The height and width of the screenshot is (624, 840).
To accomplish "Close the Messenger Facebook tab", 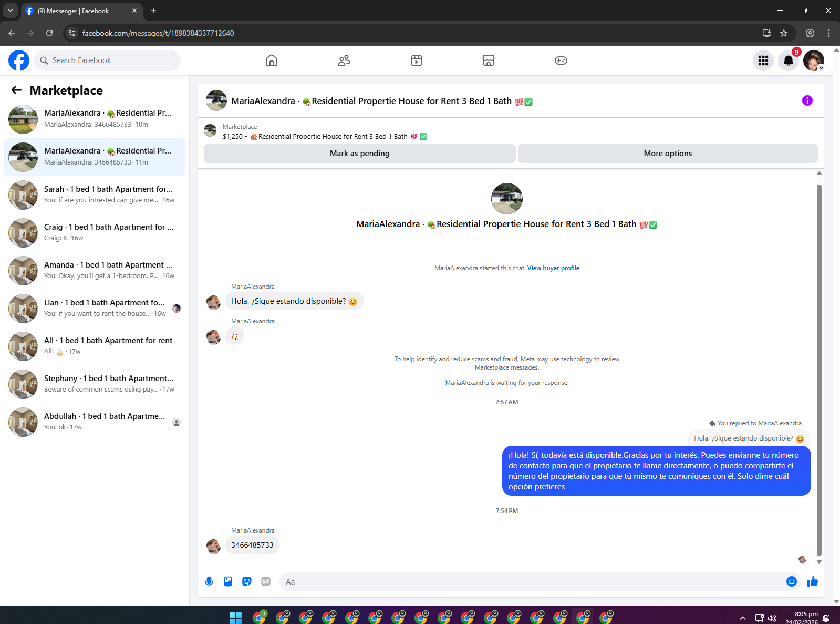I will pyautogui.click(x=134, y=11).
